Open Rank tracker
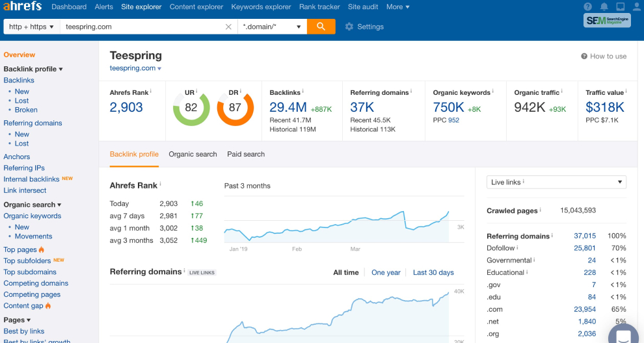 (x=319, y=7)
